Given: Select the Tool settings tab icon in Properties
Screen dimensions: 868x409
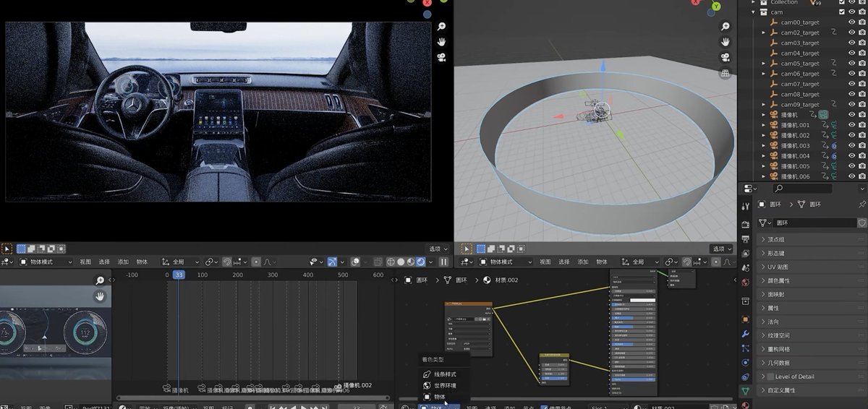Looking at the screenshot, I should point(746,207).
